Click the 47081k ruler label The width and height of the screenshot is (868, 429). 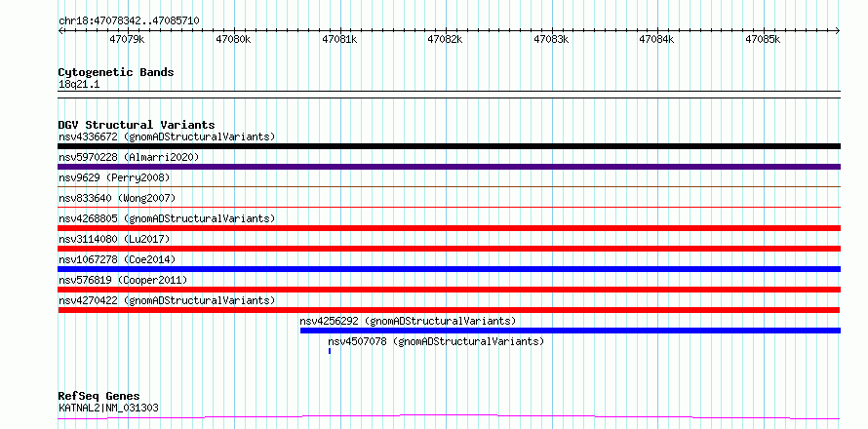point(339,39)
